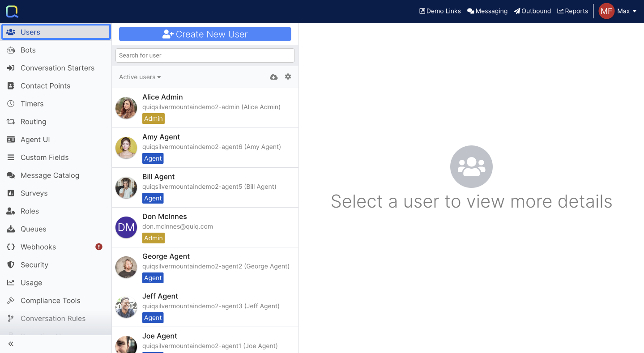Viewport: 644px width, 353px height.
Task: Click the Bots robot icon
Action: click(x=11, y=50)
